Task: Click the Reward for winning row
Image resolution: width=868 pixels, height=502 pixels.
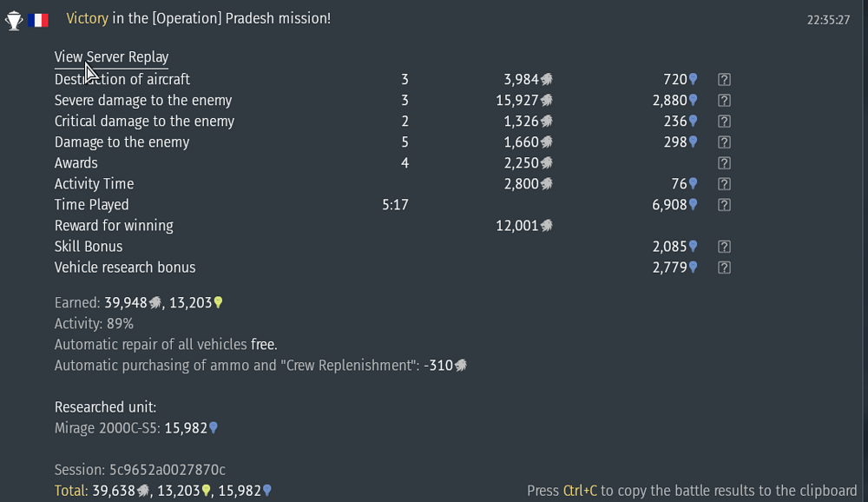Action: click(x=114, y=226)
